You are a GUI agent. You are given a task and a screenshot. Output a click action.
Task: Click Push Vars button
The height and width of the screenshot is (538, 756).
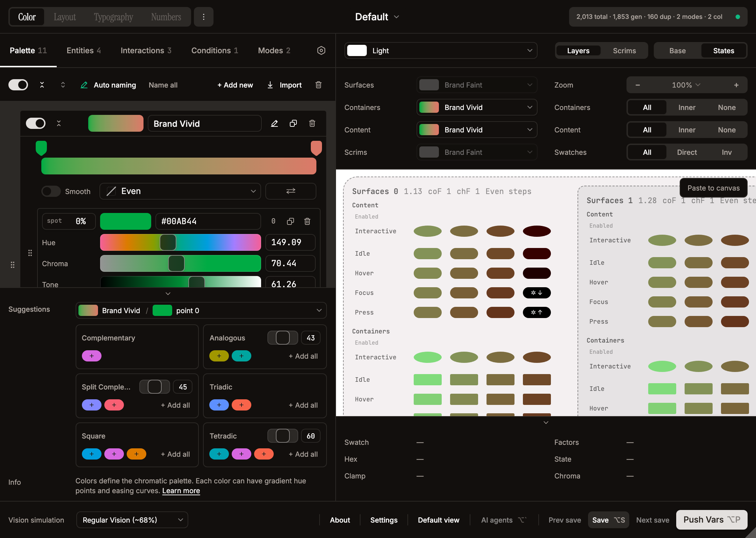(x=711, y=520)
